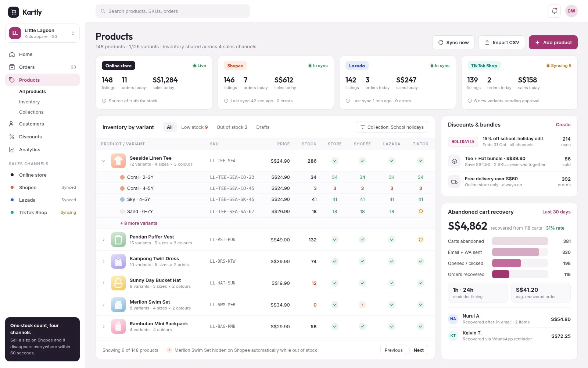Click the Sunny Day Bucket Hat thumbnail
The image size is (588, 368).
tap(118, 283)
